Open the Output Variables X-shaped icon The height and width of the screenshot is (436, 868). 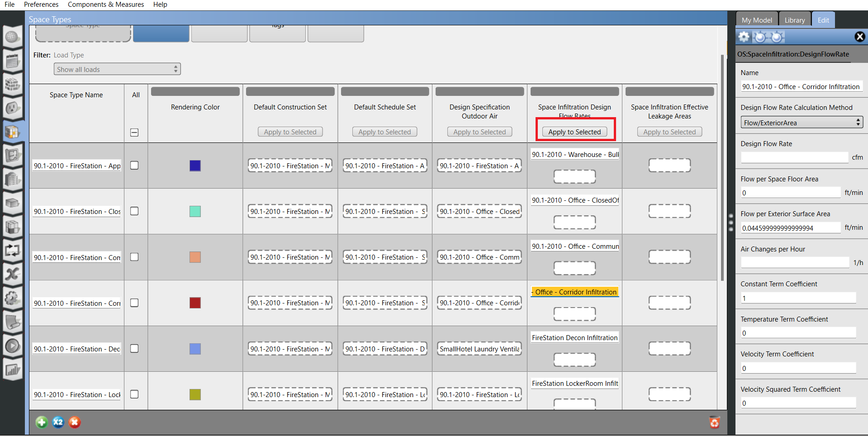[12, 274]
